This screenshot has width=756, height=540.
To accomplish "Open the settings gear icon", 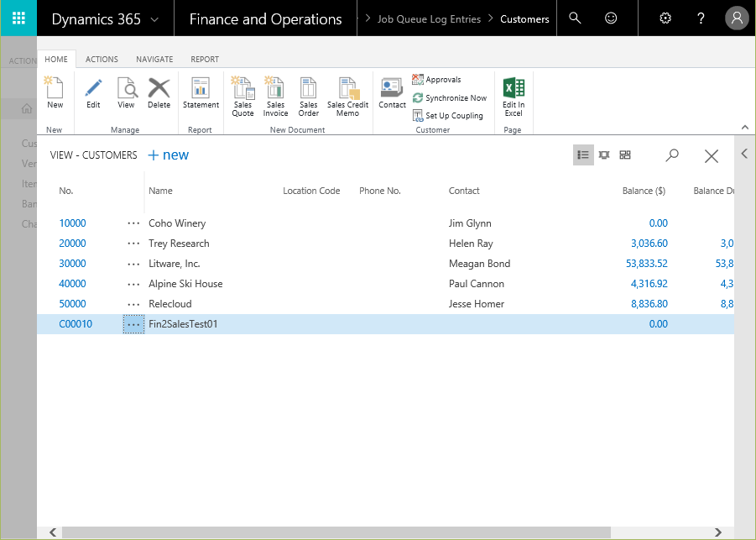I will tap(665, 18).
